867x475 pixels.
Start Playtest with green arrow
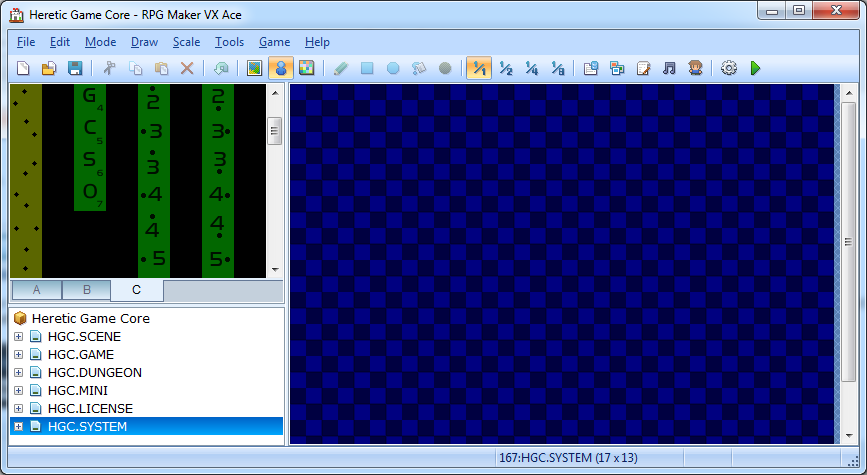pyautogui.click(x=756, y=69)
